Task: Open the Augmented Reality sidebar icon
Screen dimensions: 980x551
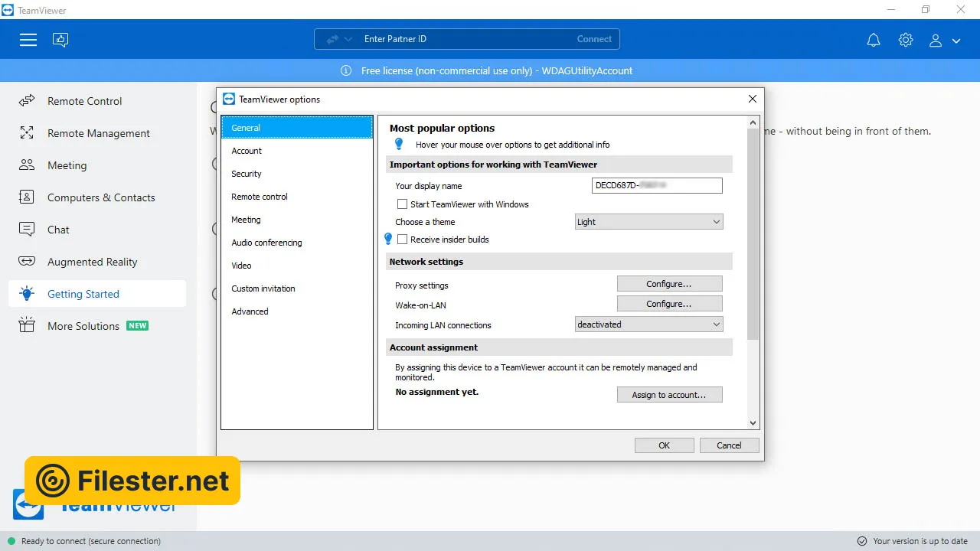Action: point(27,262)
